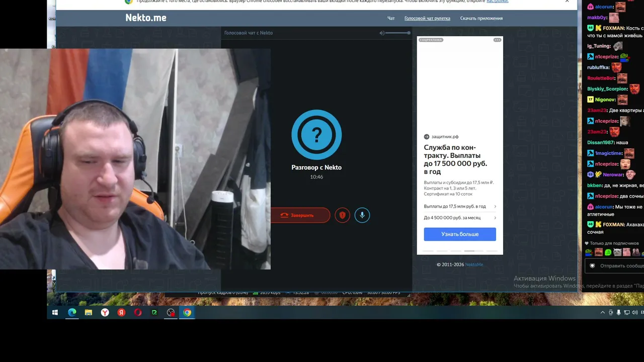
Task: Click the username bkben in chat
Action: 595,186
